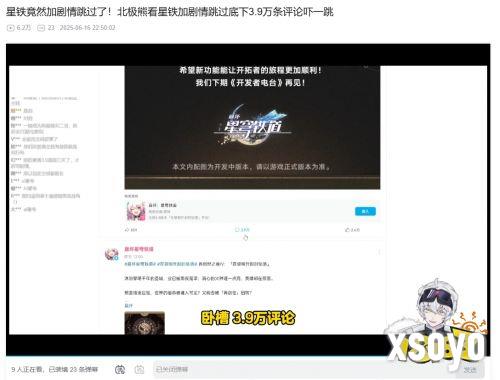
Task: Click the blue join button in card
Action: pos(365,211)
